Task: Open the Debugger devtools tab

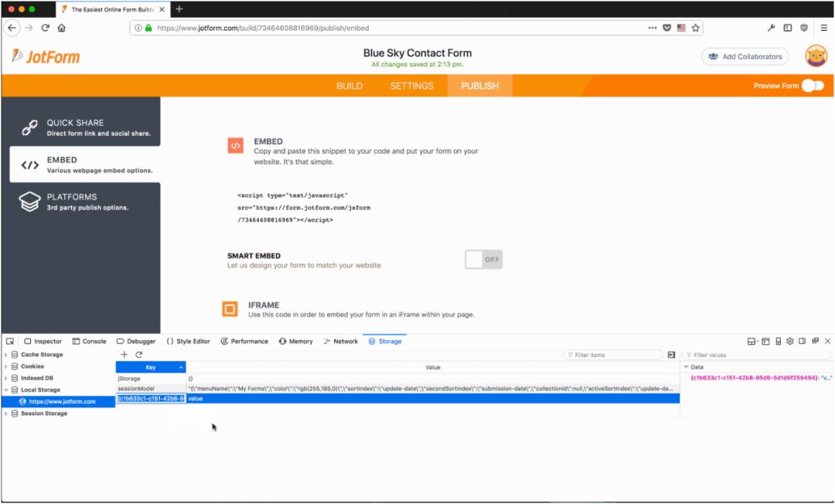Action: point(136,341)
